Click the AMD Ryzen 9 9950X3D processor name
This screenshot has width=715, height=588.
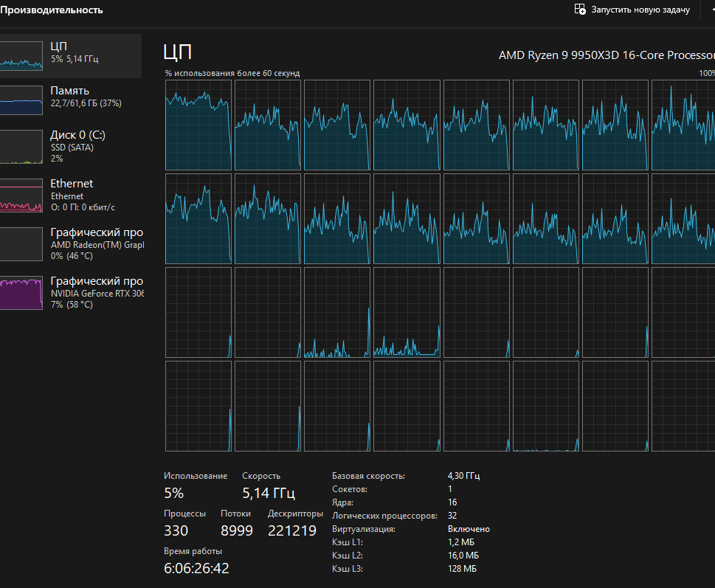pyautogui.click(x=607, y=55)
